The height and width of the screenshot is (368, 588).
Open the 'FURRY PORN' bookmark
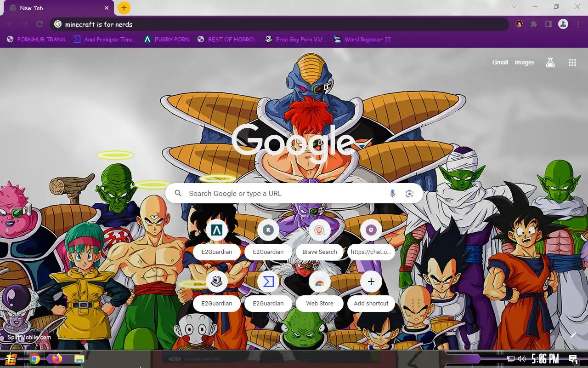coord(167,40)
